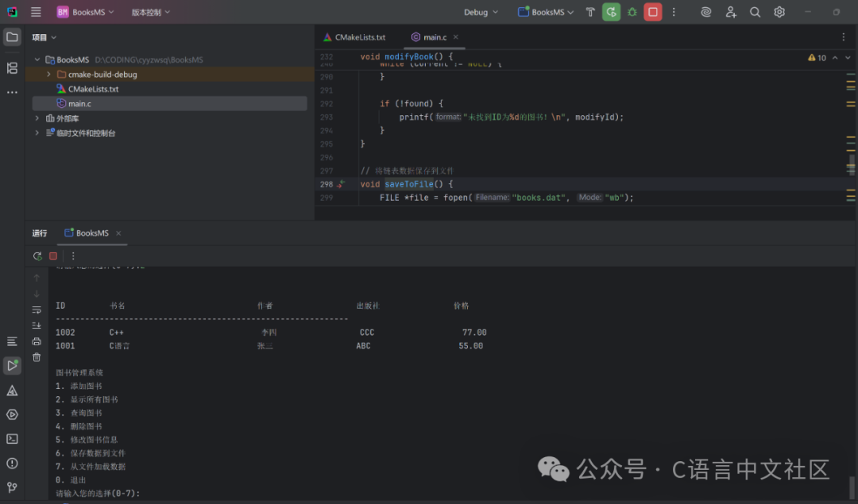Viewport: 858px width, 504px height.
Task: Click console down arrow icon
Action: coord(37,294)
